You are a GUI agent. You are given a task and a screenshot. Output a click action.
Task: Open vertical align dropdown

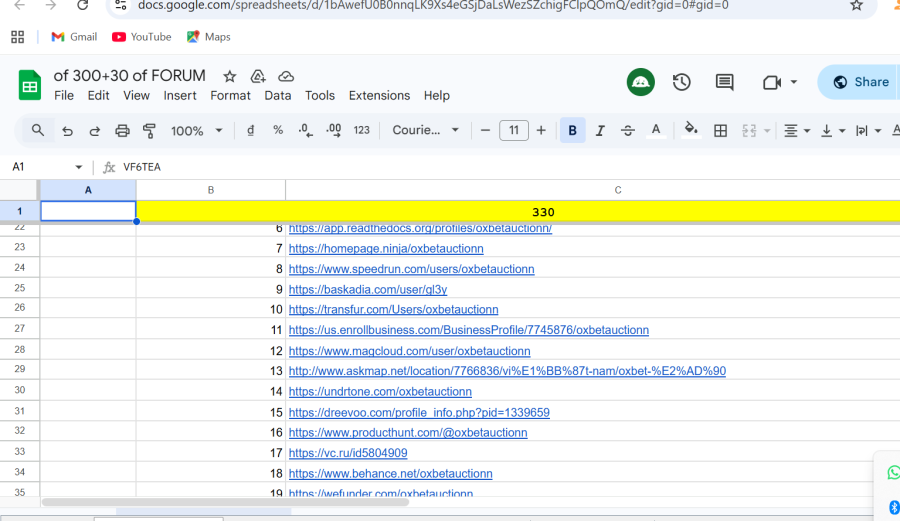833,131
